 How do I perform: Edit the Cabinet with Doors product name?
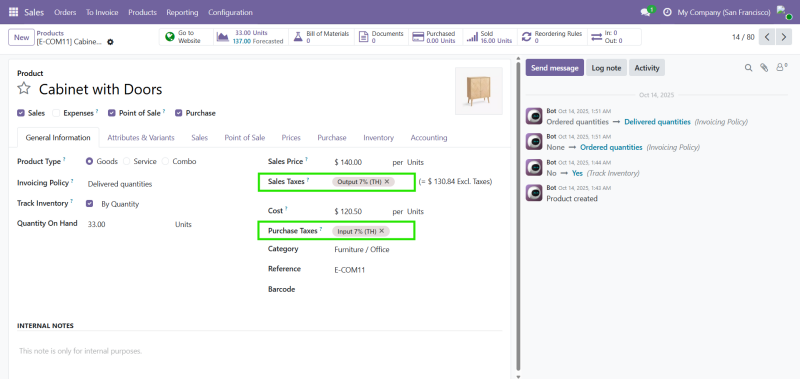(101, 89)
